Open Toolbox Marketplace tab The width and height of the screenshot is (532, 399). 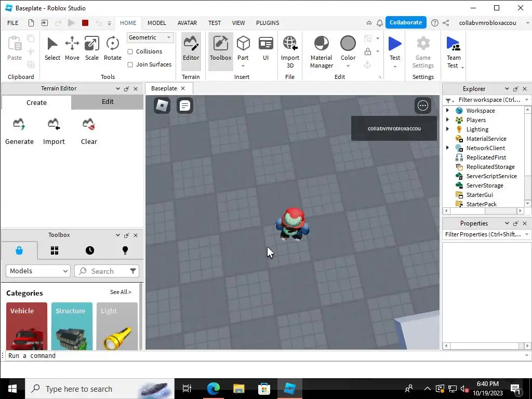pyautogui.click(x=19, y=250)
